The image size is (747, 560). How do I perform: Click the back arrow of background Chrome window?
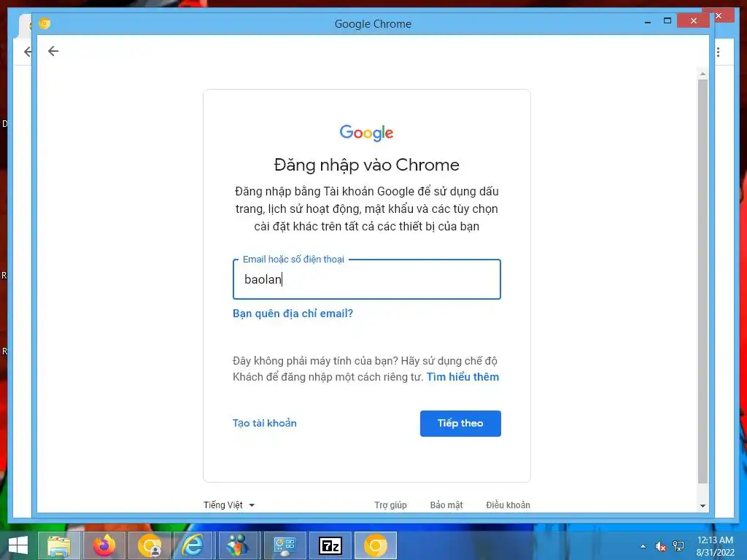pyautogui.click(x=28, y=52)
